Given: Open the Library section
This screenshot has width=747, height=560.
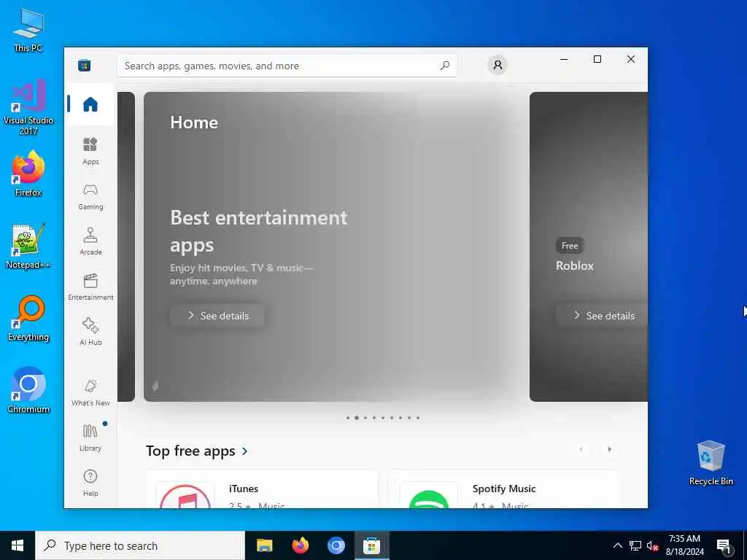Looking at the screenshot, I should (x=90, y=437).
